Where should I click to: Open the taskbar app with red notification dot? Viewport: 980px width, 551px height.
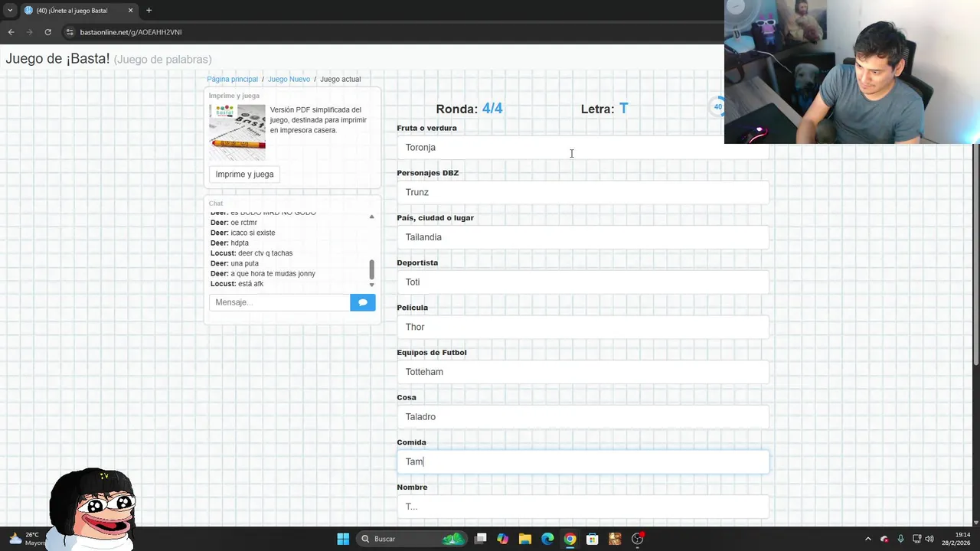click(638, 539)
